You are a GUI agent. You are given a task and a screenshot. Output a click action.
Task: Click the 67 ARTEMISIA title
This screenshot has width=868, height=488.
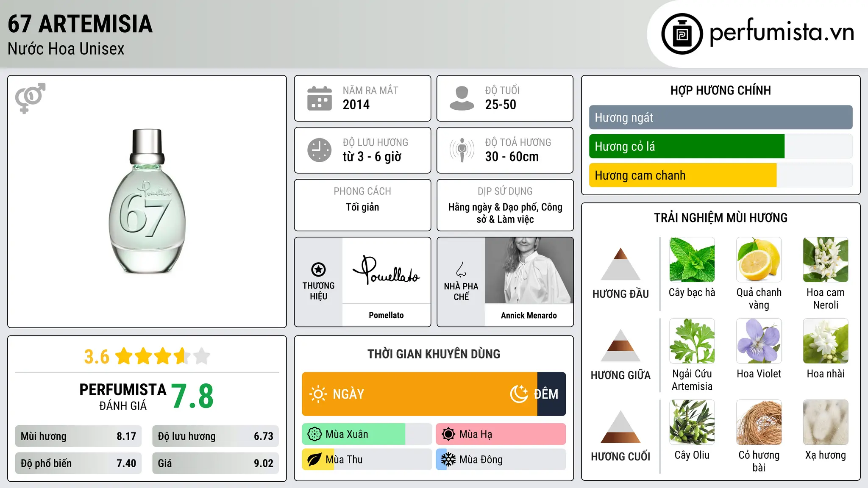pyautogui.click(x=80, y=24)
